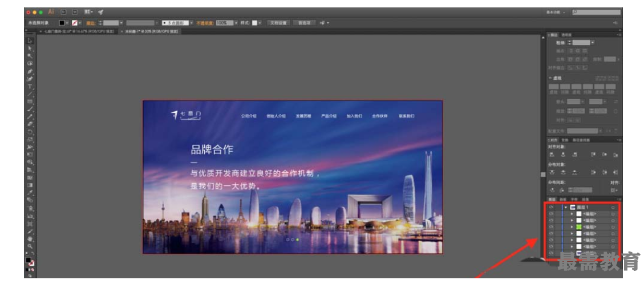Open Bridge via the Br icon
This screenshot has height=284, width=644.
[x=64, y=13]
